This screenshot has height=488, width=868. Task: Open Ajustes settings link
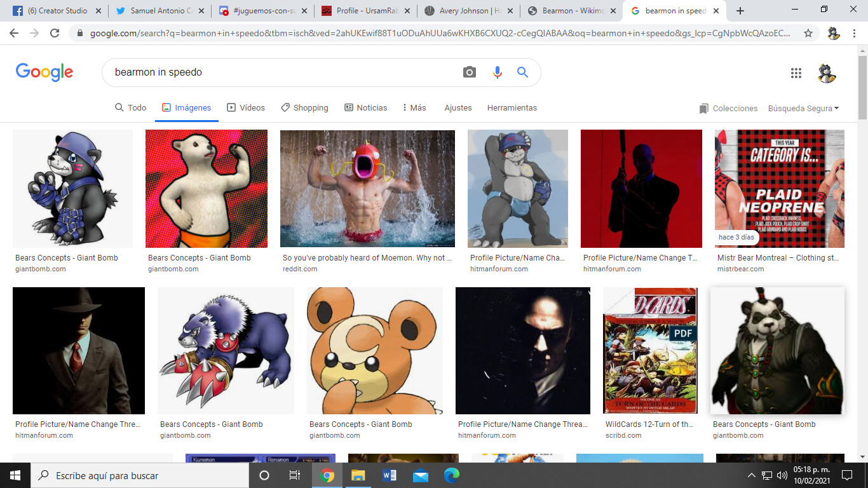coord(458,108)
